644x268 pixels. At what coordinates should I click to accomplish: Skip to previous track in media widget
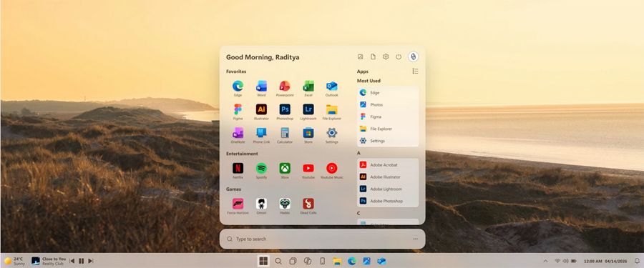72,261
